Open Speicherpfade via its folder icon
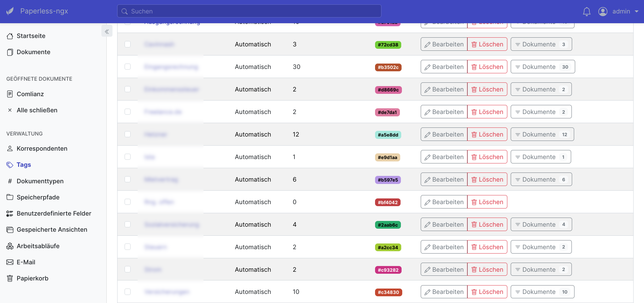 [x=9, y=197]
